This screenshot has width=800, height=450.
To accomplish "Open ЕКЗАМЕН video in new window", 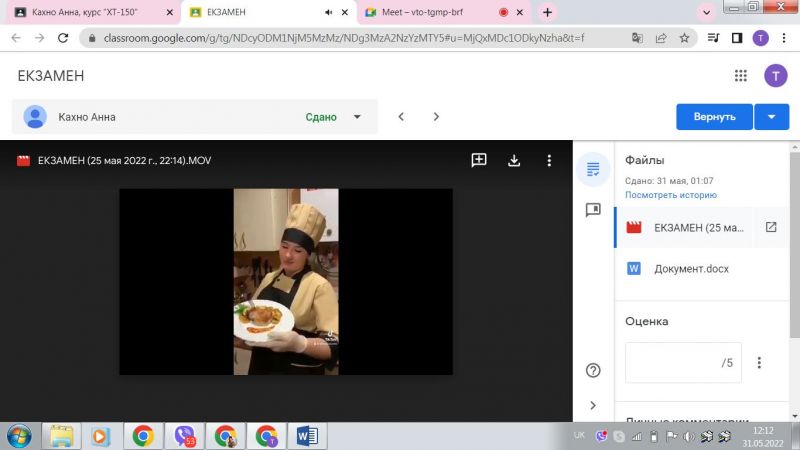I will (x=771, y=227).
